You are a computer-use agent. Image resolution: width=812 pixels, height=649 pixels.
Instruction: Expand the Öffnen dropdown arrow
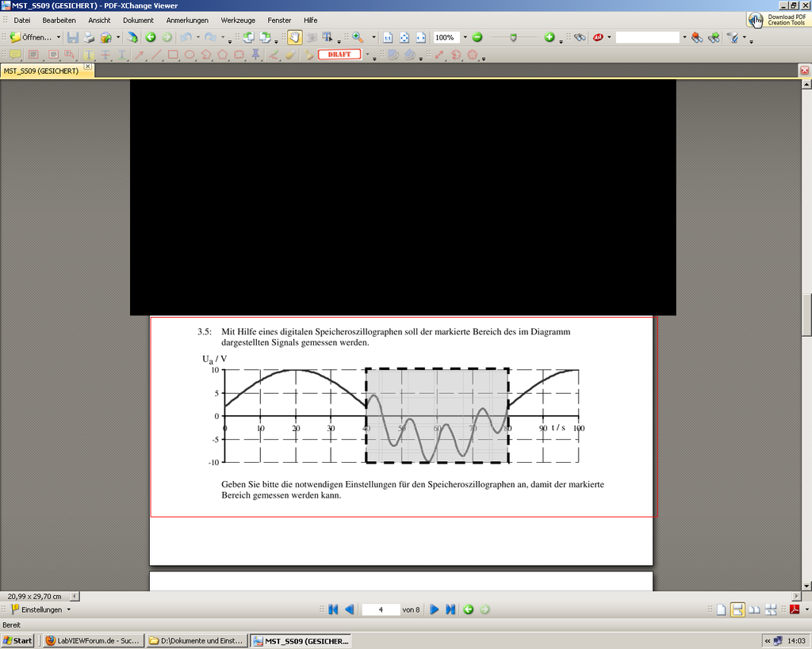point(59,37)
